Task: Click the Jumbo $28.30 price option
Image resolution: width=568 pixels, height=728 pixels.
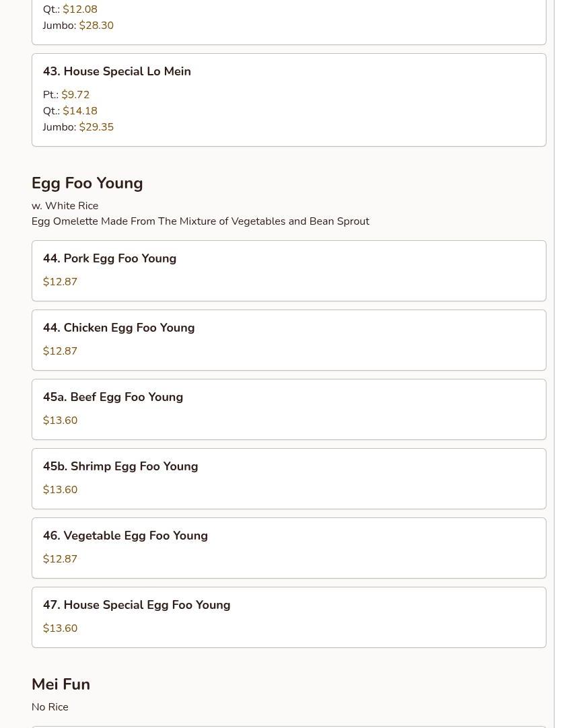Action: (96, 26)
